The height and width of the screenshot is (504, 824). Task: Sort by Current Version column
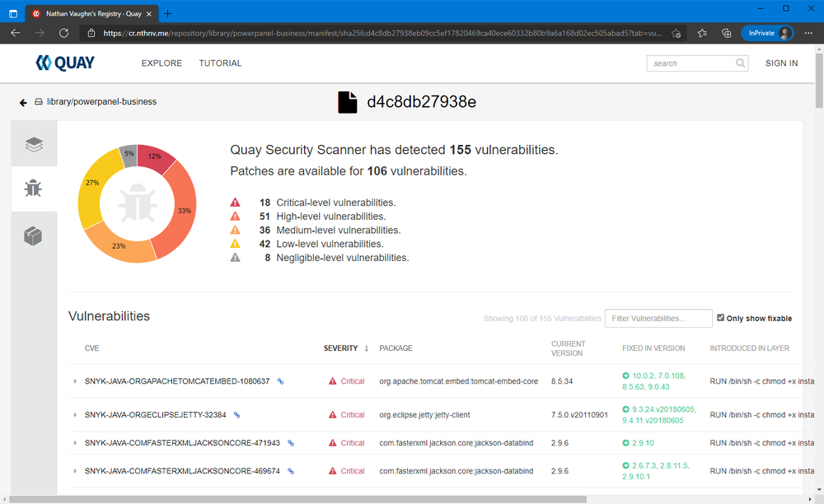point(568,348)
